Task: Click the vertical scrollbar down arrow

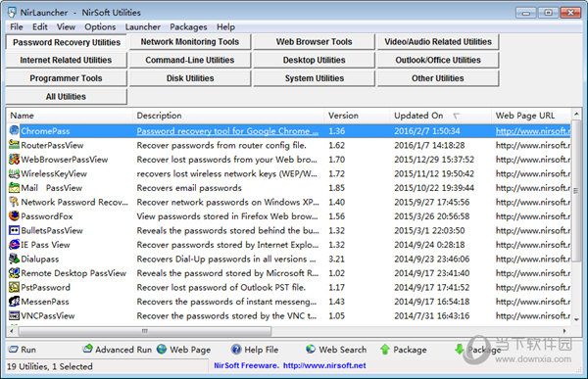Action: 576,319
